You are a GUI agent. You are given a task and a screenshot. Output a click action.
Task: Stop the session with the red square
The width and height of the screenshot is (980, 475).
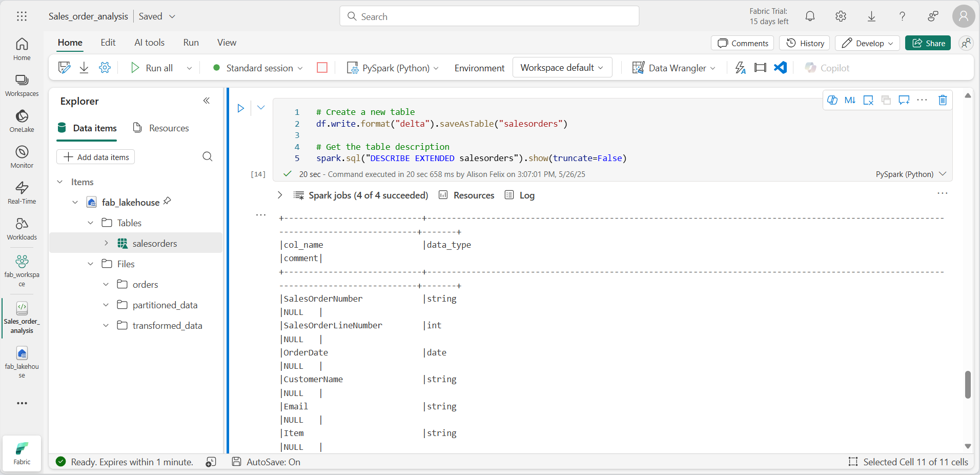pyautogui.click(x=322, y=68)
